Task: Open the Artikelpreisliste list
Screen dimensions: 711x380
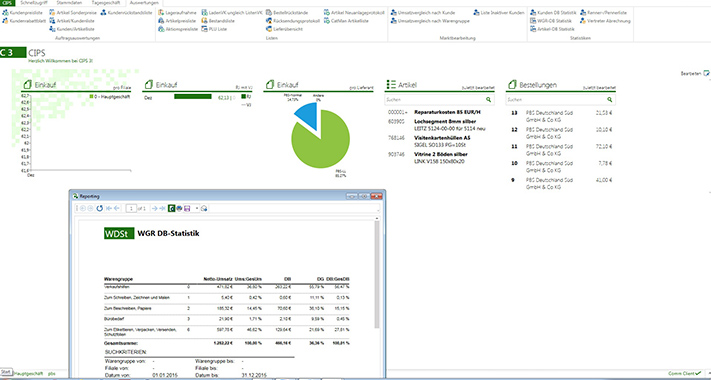Action: pos(178,21)
